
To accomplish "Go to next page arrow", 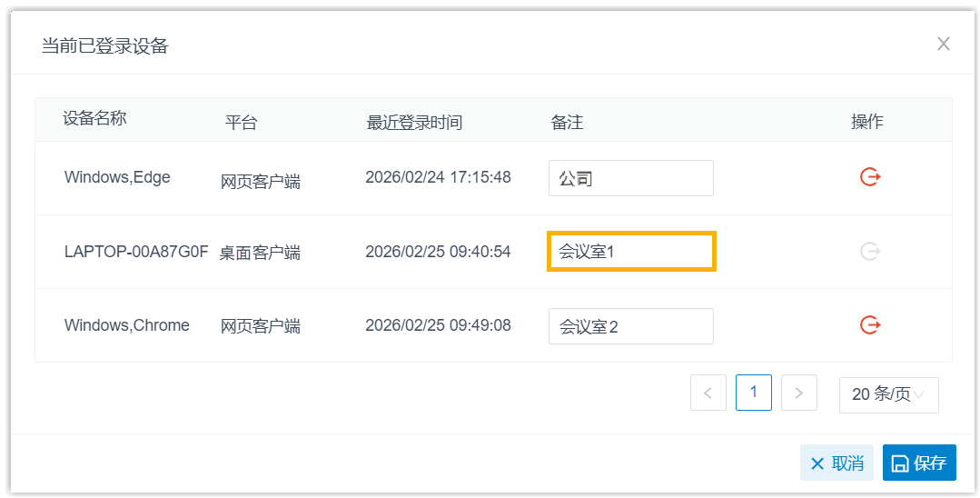I will coord(798,393).
